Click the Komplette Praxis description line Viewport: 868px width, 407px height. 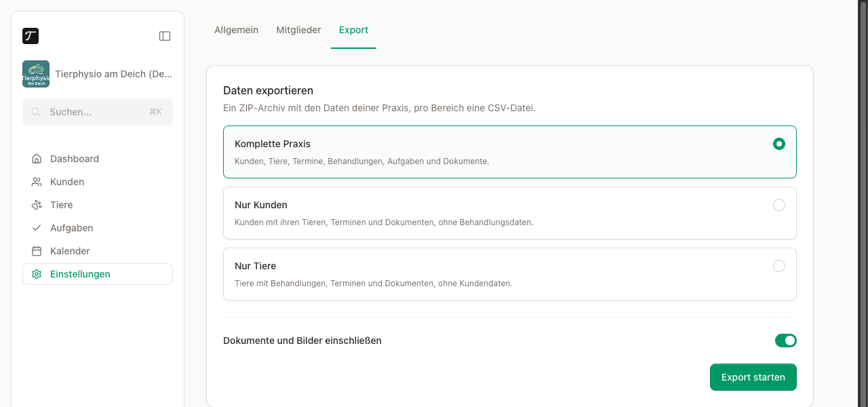pos(361,161)
